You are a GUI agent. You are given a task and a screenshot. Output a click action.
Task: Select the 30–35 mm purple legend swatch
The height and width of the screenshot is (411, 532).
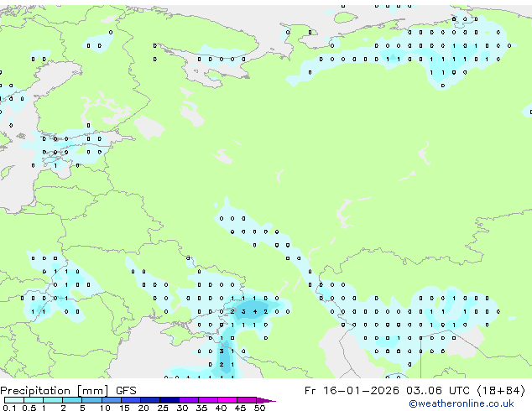[x=189, y=400]
